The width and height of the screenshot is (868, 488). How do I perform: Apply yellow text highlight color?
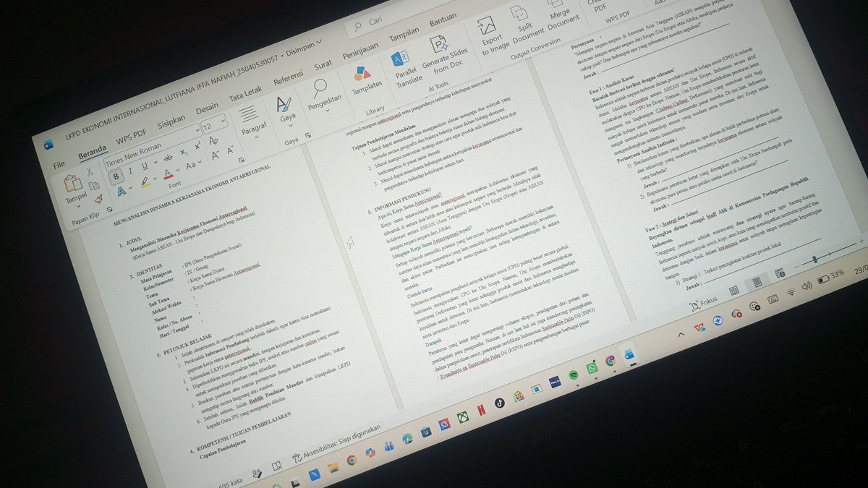pyautogui.click(x=145, y=183)
